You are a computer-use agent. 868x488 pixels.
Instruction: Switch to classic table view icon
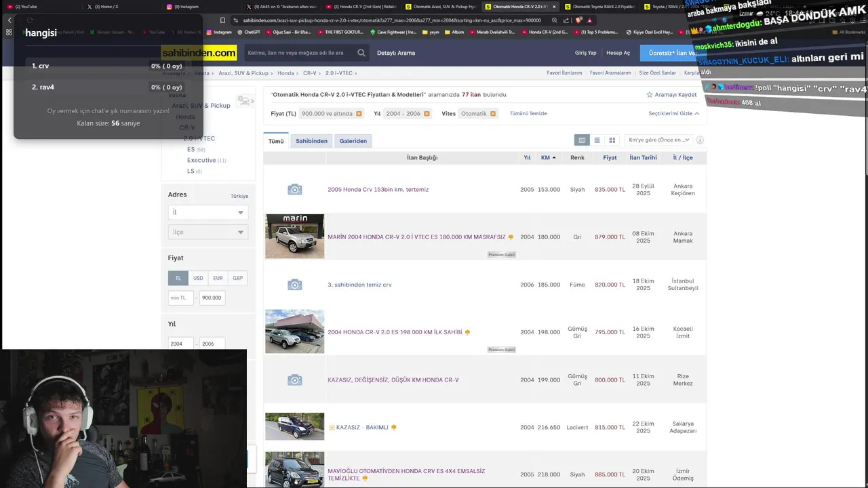(x=582, y=140)
